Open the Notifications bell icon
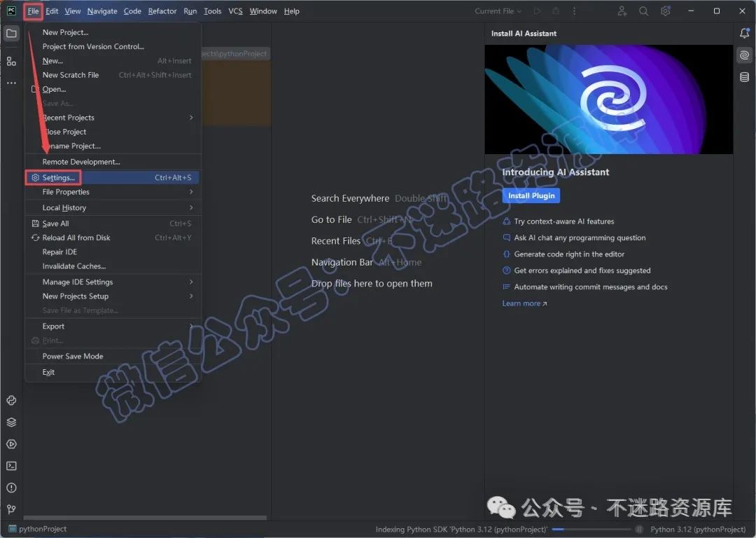 [744, 34]
